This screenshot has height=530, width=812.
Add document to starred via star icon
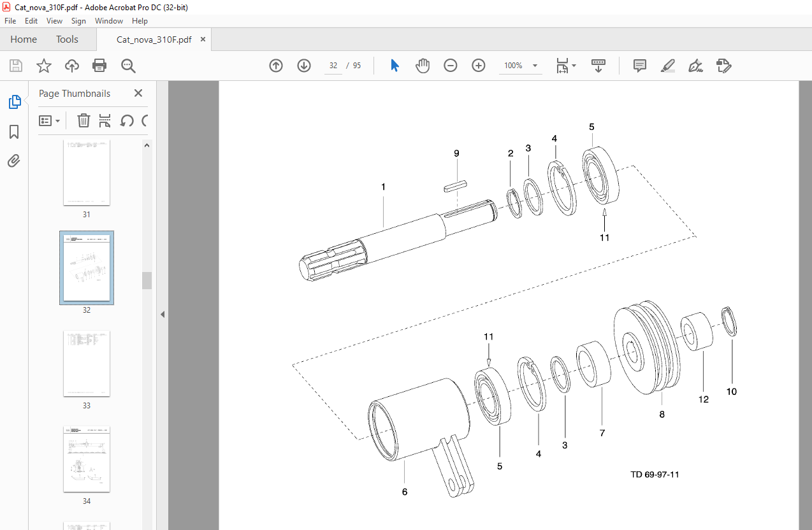pos(43,66)
